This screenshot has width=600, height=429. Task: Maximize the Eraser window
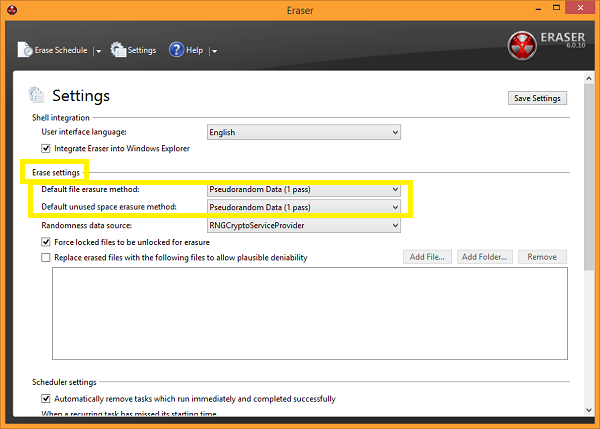(556, 8)
